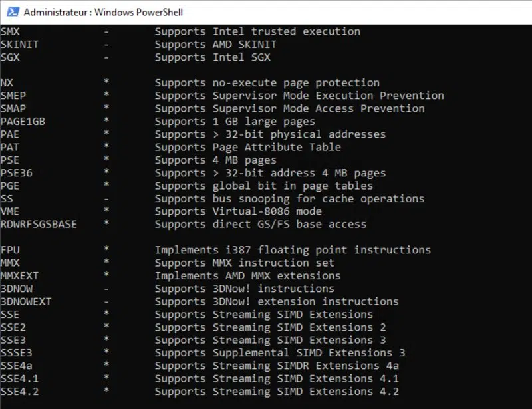Click the 'Supports Page Attribute Table' line

pyautogui.click(x=247, y=147)
